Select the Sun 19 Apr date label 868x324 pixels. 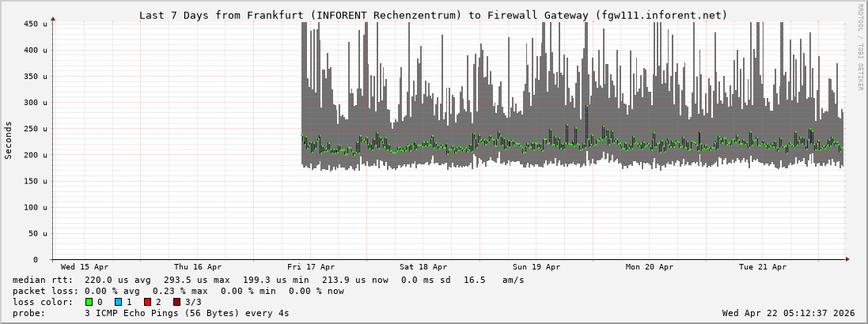(x=536, y=267)
